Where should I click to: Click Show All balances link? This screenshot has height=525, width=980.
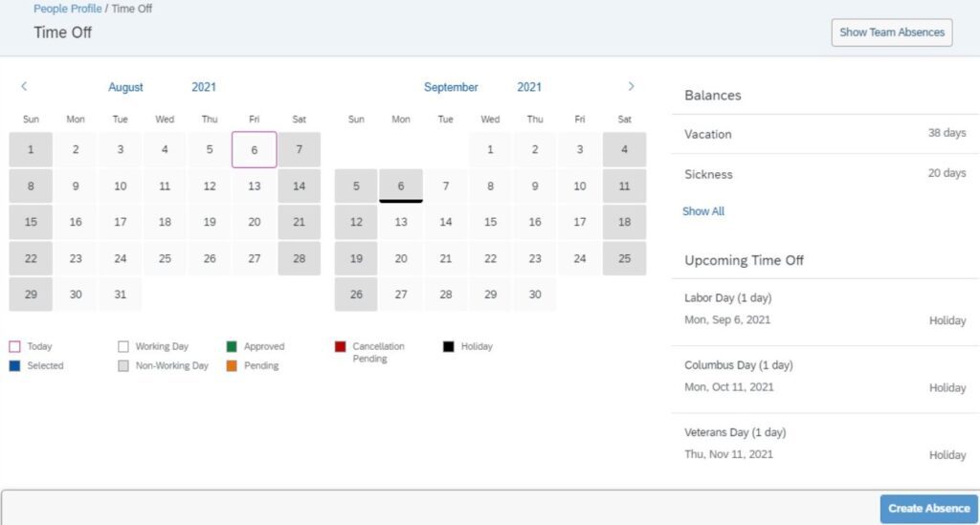pyautogui.click(x=703, y=211)
